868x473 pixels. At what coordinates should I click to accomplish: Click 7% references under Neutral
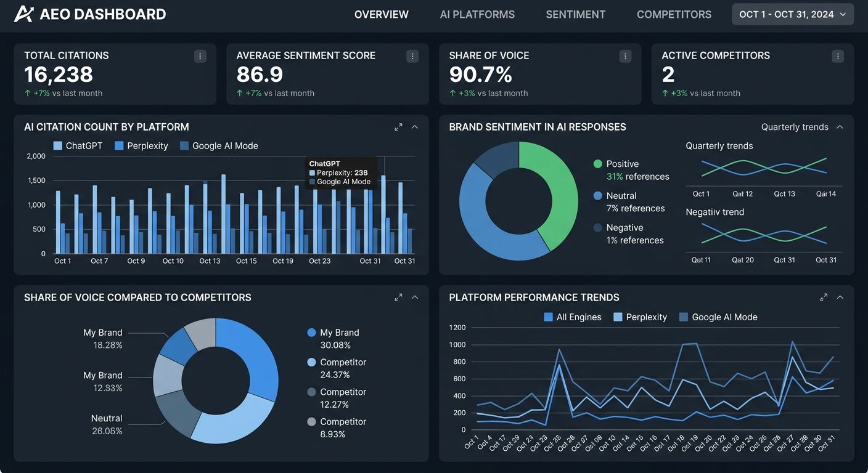click(636, 209)
